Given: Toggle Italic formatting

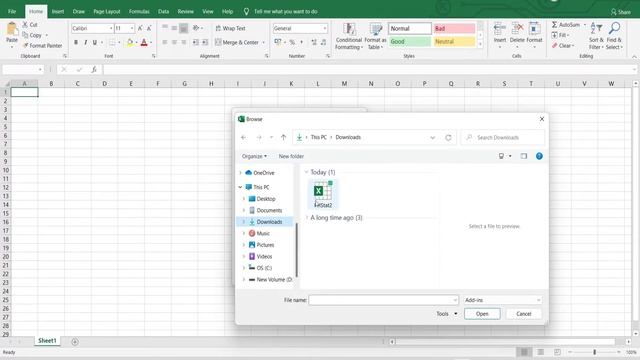Looking at the screenshot, I should (85, 42).
